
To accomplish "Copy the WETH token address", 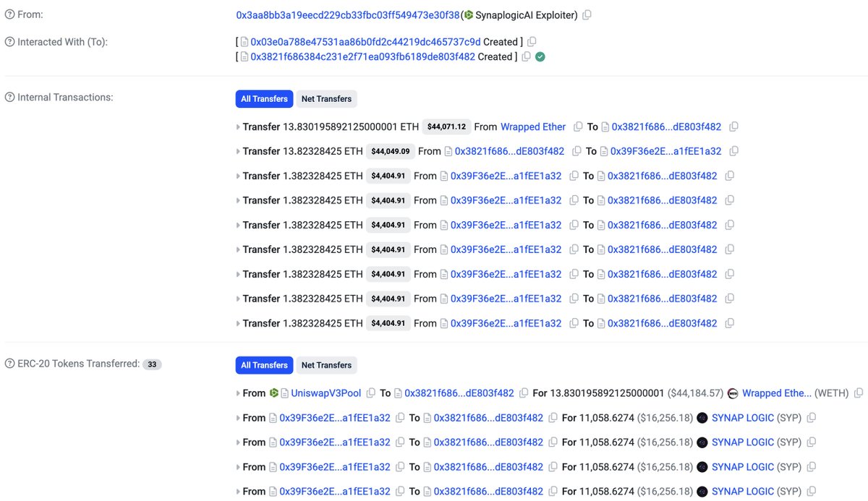I will 859,393.
